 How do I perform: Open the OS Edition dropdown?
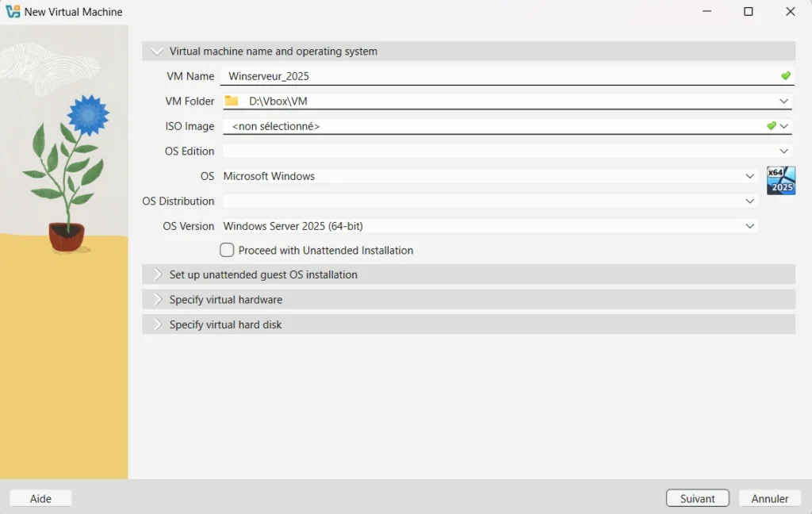tap(507, 151)
